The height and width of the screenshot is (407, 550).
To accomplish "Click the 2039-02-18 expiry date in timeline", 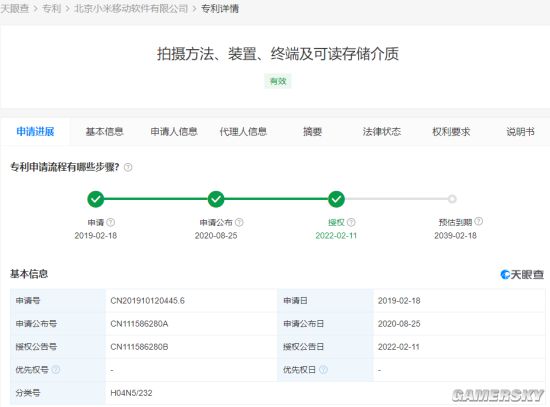I will click(x=455, y=235).
